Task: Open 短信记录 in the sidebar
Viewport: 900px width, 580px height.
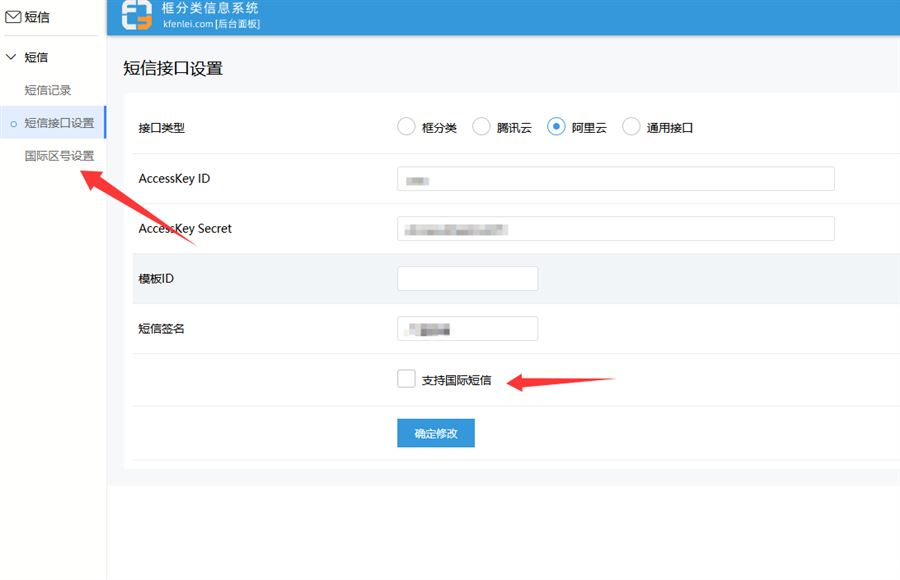Action: coord(48,90)
